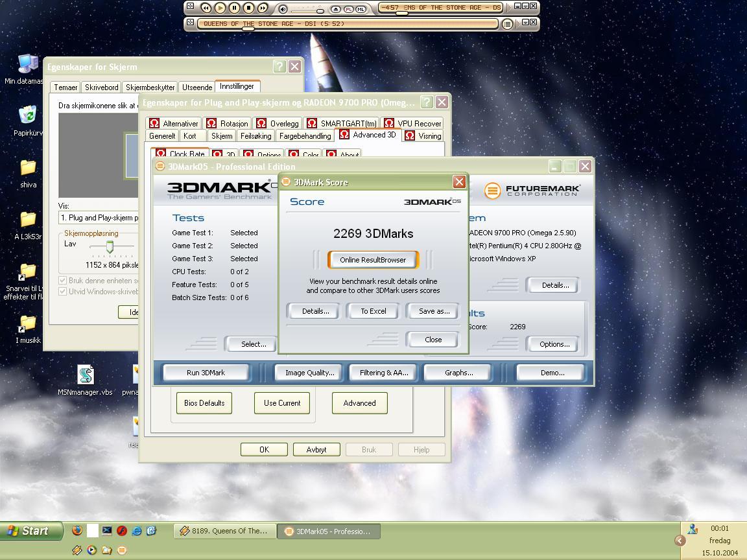
Task: Click the Winamp eject/open file button
Action: coord(336,9)
